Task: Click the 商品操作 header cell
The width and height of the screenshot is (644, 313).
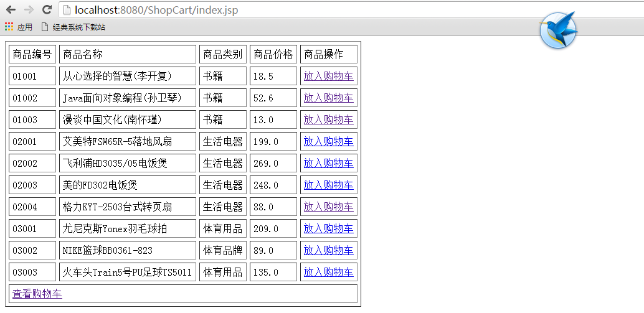Action: point(329,54)
